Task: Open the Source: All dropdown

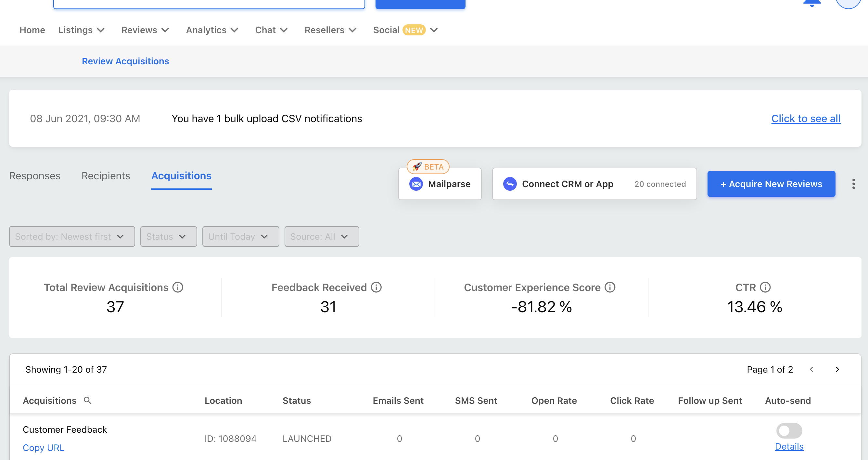Action: [322, 236]
